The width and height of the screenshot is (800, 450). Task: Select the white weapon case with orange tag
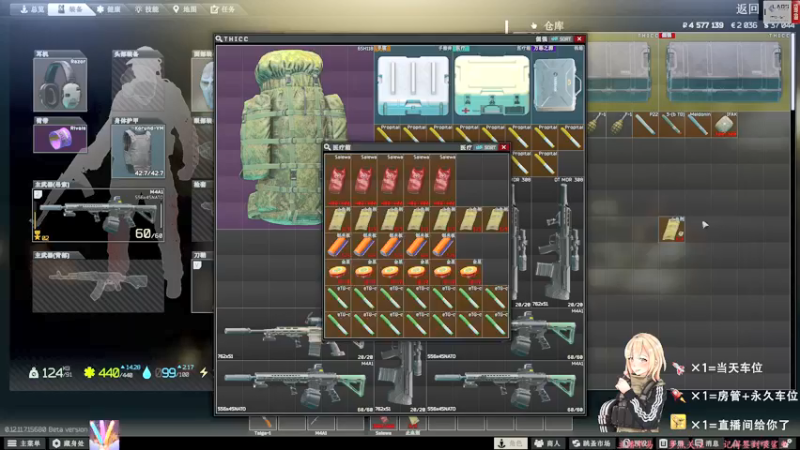coord(413,85)
